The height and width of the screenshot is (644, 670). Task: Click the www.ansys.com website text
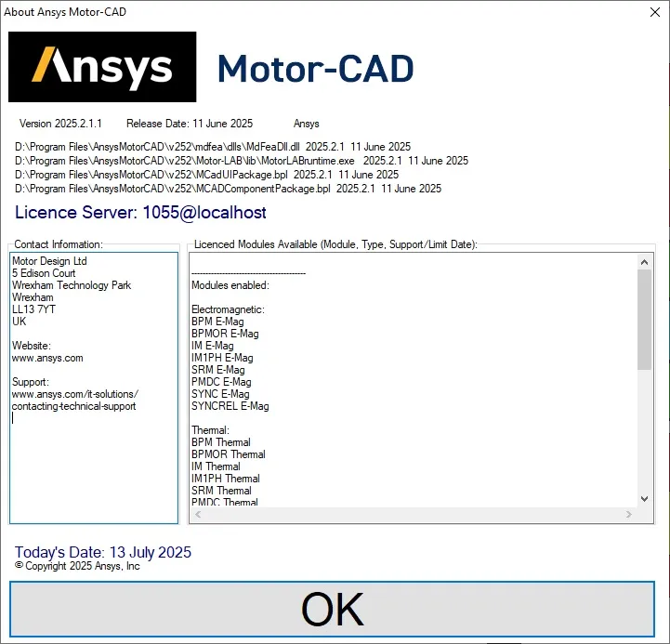point(47,358)
